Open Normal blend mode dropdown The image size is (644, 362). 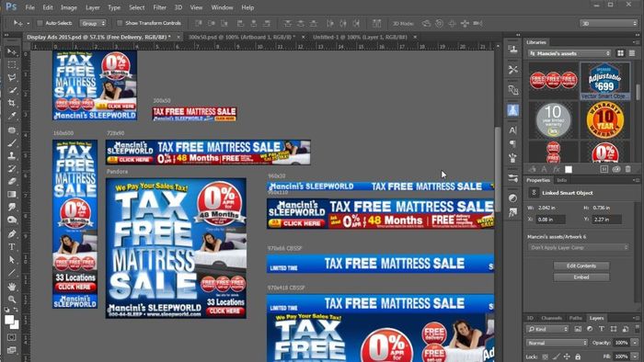(x=557, y=343)
